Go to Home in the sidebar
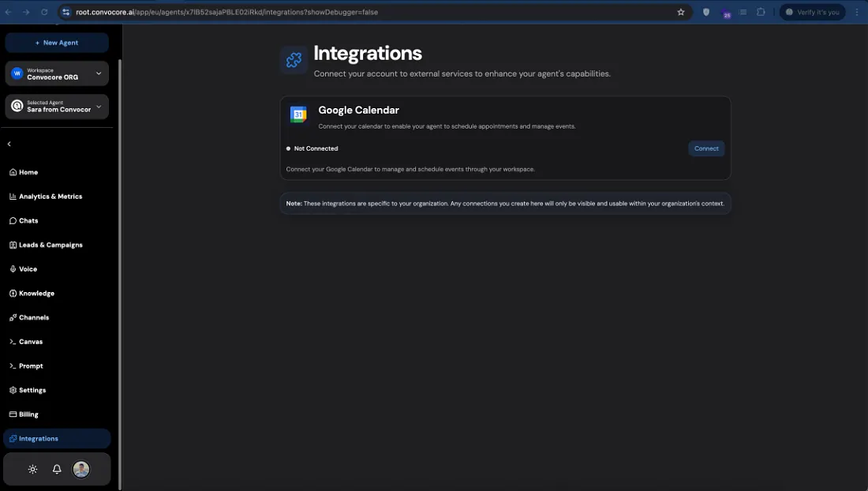Viewport: 868px width, 491px height. 24,172
